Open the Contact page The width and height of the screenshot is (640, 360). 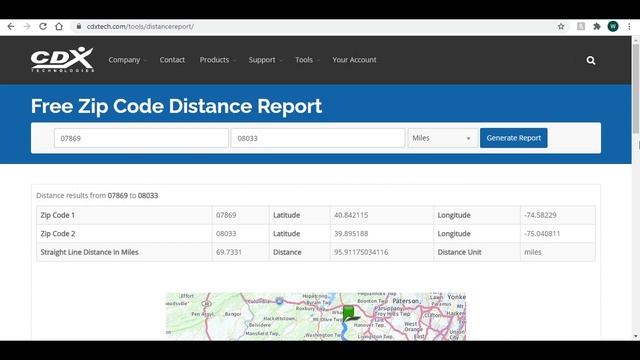pos(172,60)
